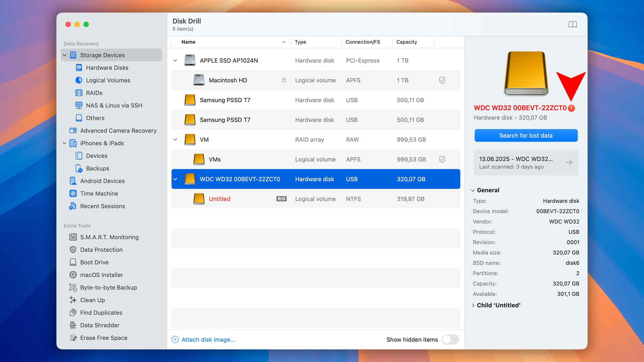Select the Data Protection tool

(x=101, y=250)
